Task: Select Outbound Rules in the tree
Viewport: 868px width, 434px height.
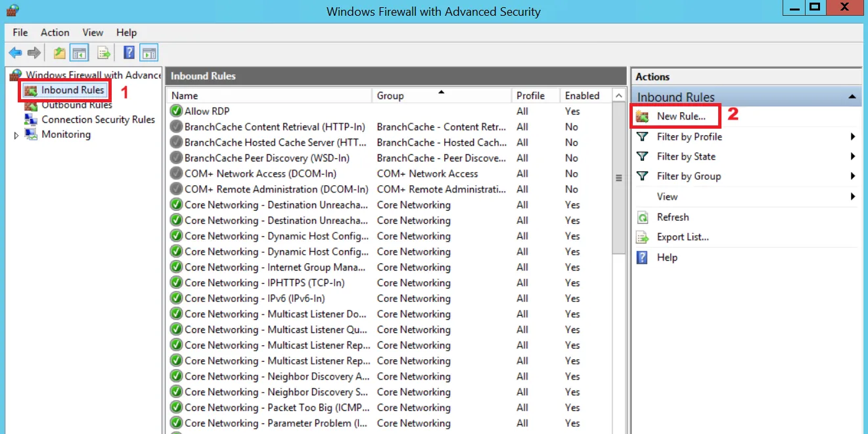Action: [x=76, y=105]
